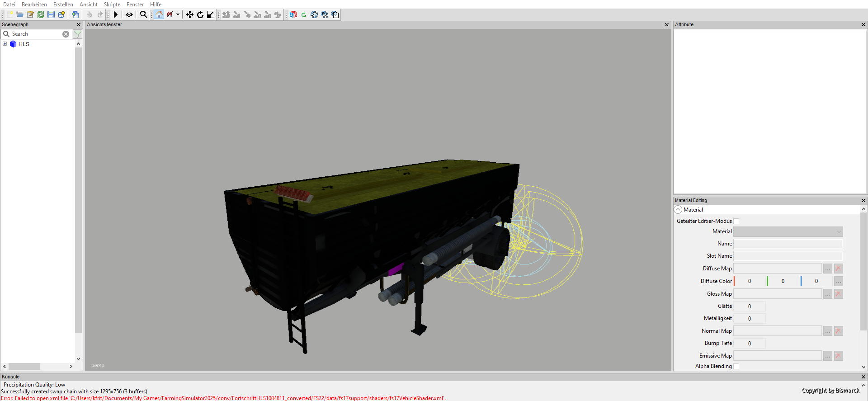Click the green reload file icon
Image resolution: width=868 pixels, height=401 pixels.
point(41,14)
